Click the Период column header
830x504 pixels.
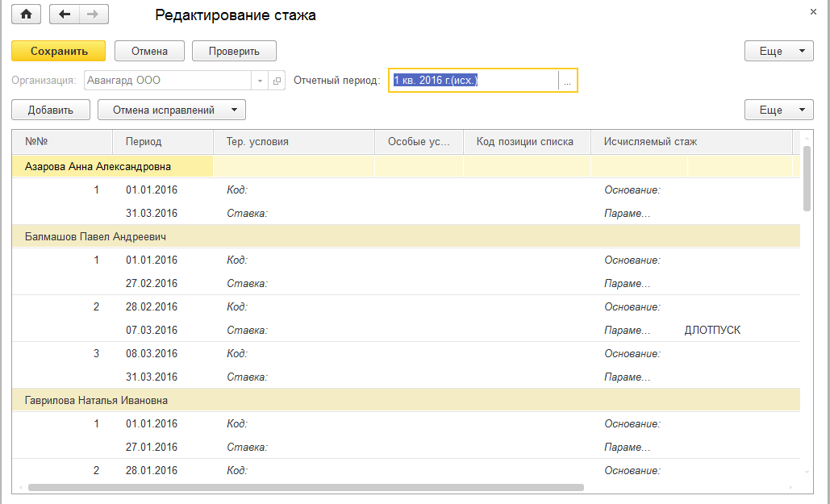click(x=144, y=142)
